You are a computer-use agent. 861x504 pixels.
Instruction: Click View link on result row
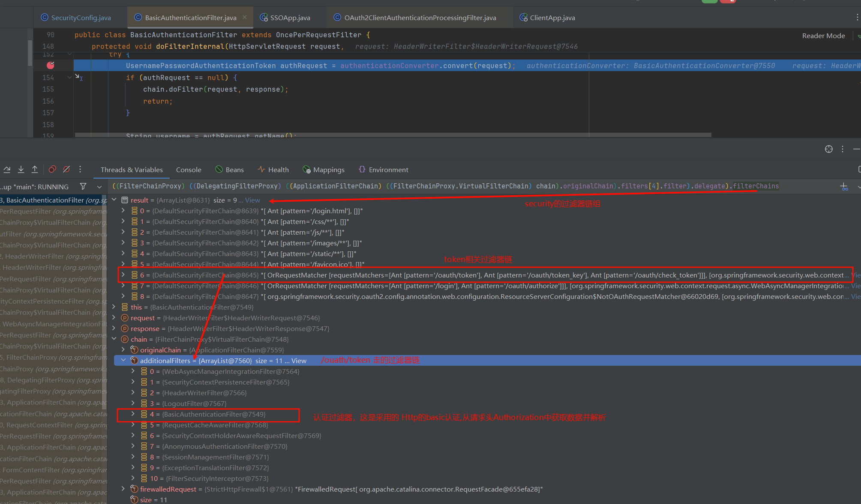coord(252,200)
